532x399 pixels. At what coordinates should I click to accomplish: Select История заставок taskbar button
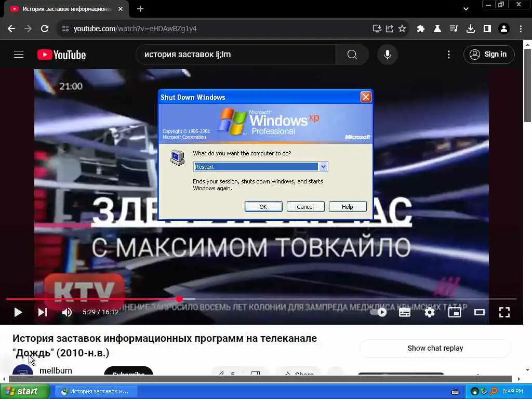(96, 391)
